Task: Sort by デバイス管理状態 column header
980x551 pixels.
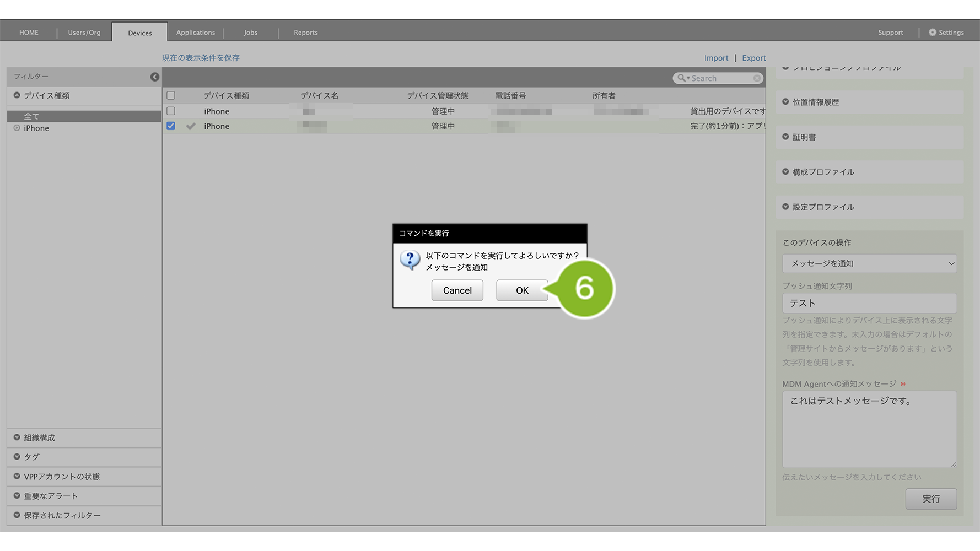Action: pyautogui.click(x=438, y=95)
